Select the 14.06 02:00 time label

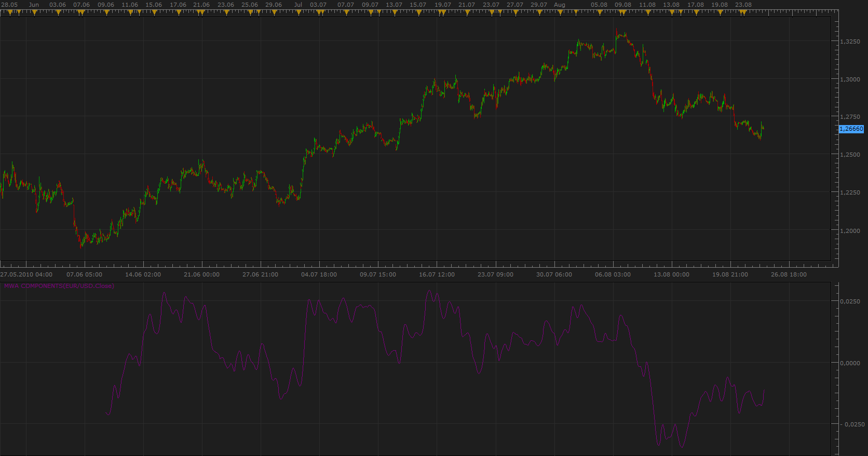(x=143, y=274)
